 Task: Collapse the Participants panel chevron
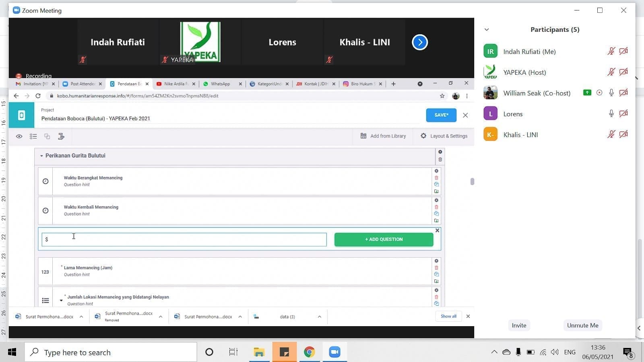coord(487,29)
